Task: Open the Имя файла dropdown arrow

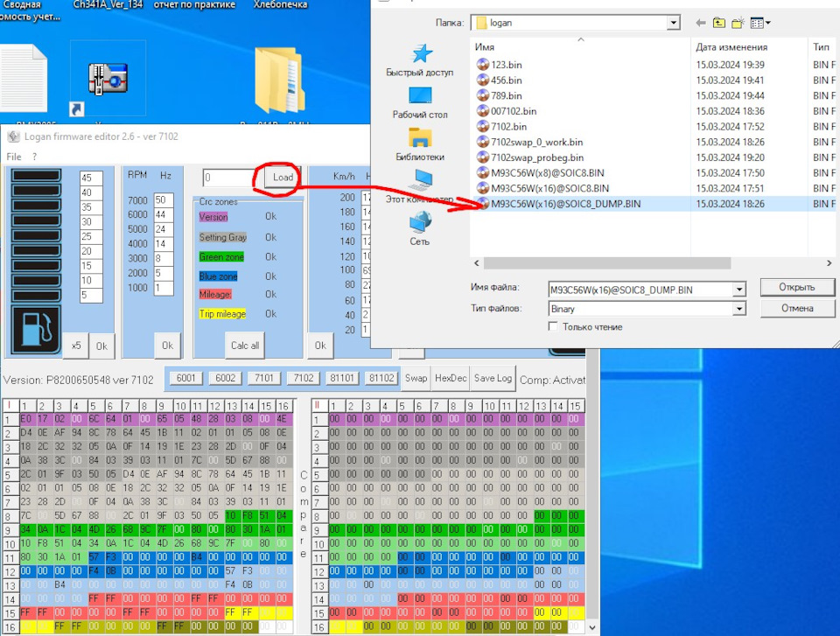Action: coord(738,290)
